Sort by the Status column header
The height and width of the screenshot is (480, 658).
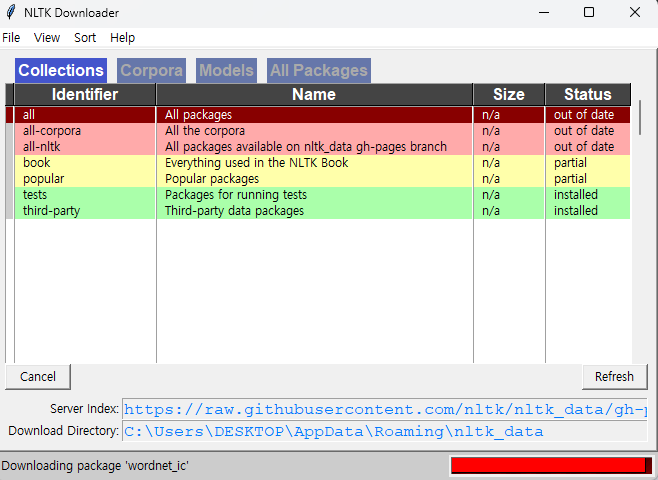(x=588, y=94)
